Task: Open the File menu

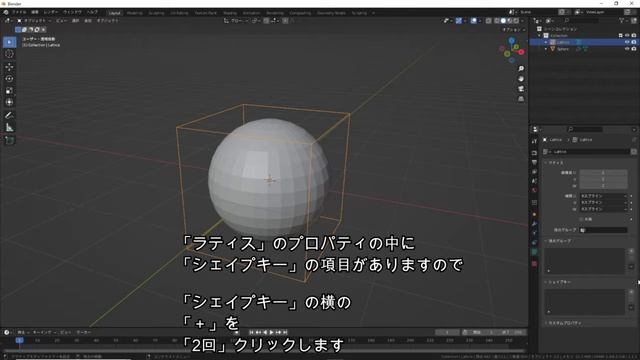Action: (19, 12)
